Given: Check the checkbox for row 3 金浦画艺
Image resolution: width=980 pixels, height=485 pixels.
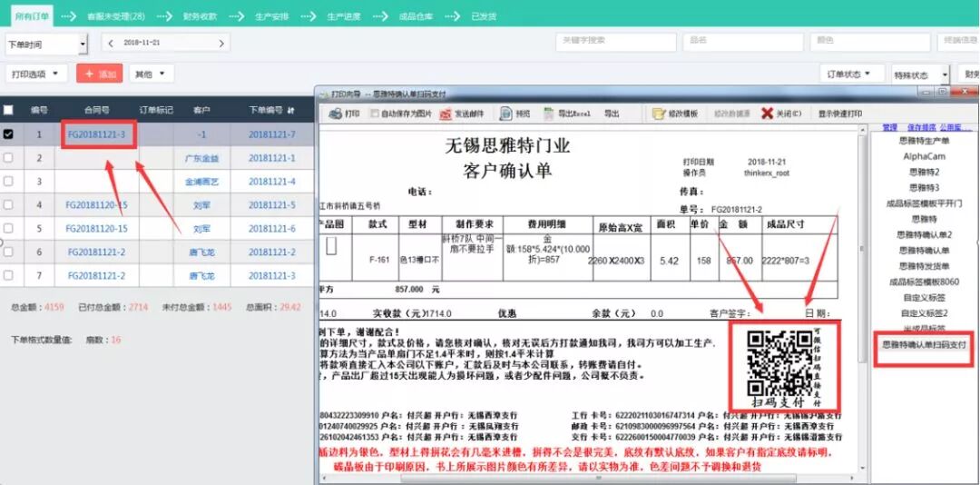Looking at the screenshot, I should (8, 182).
